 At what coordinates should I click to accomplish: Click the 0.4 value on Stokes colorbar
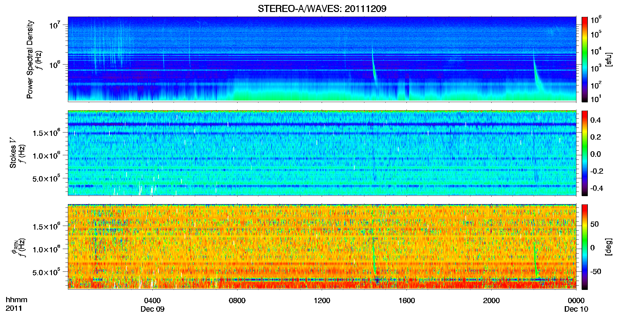pos(595,120)
